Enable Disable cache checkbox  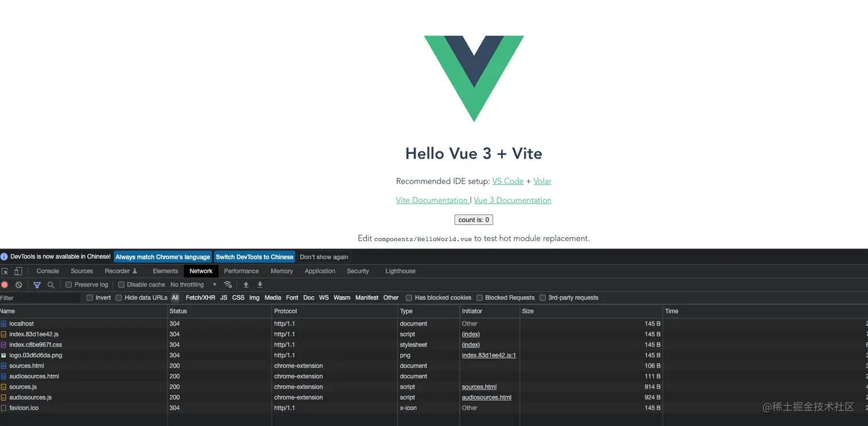[x=121, y=285]
